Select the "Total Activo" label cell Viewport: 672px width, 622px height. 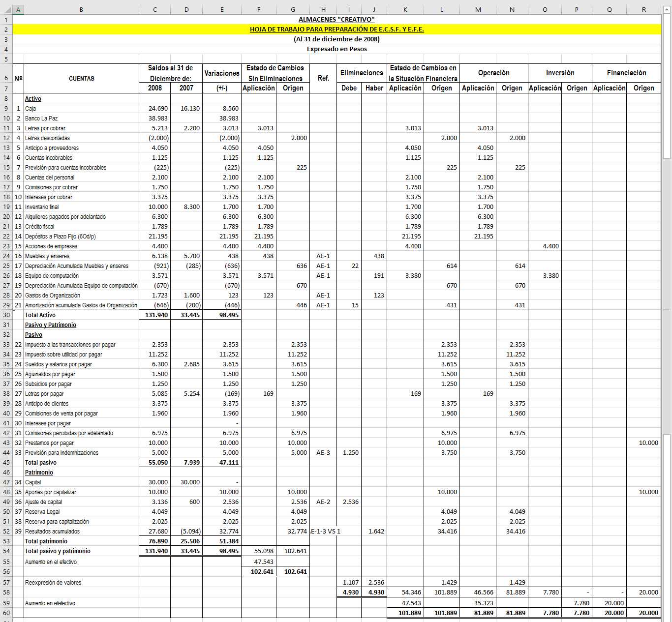pyautogui.click(x=81, y=315)
